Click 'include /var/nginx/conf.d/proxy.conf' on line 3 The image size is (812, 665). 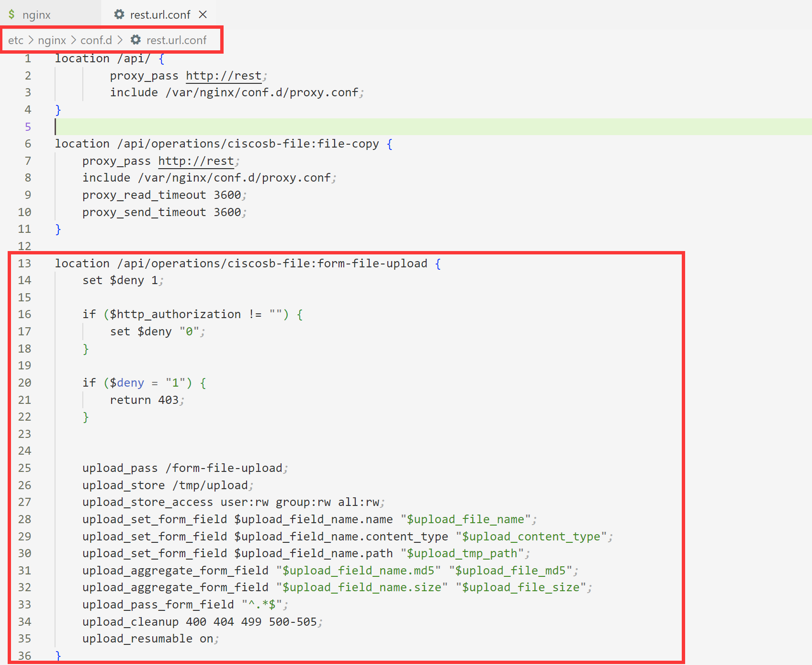click(x=234, y=92)
